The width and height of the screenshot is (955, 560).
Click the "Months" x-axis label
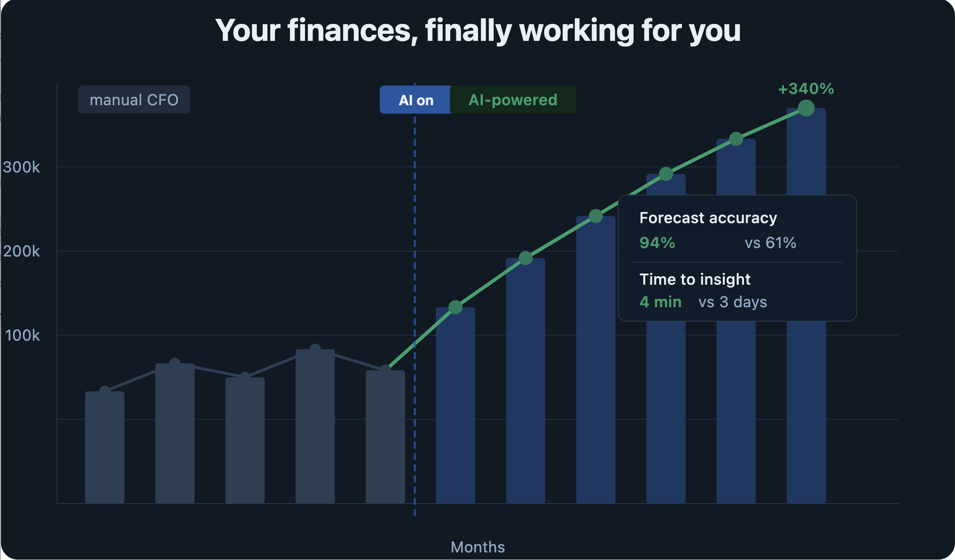pyautogui.click(x=477, y=547)
